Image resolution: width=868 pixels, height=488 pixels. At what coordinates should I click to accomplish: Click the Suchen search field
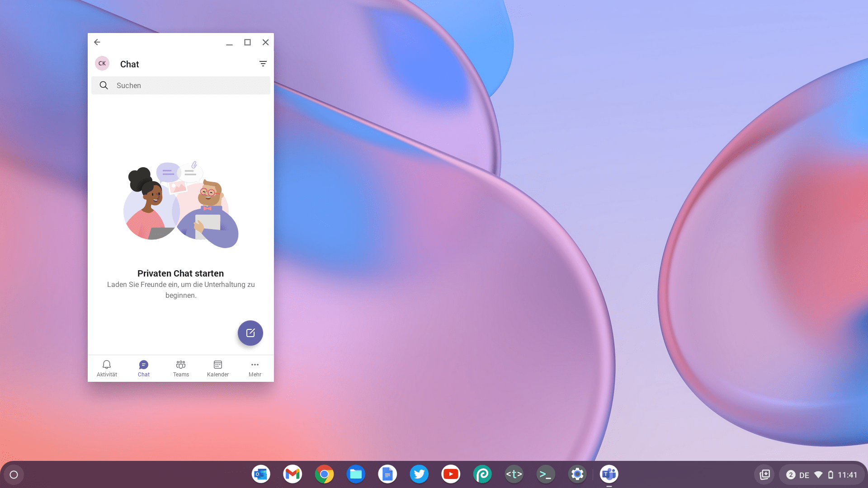coord(181,85)
